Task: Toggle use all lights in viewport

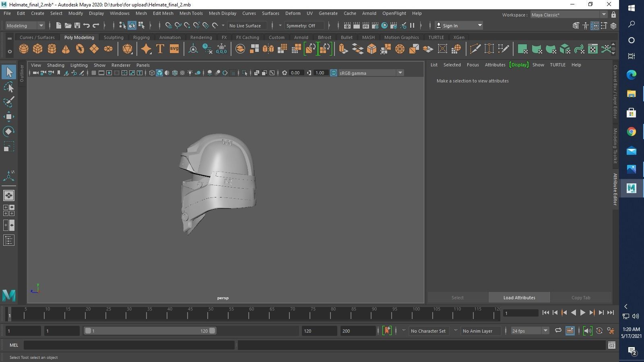Action: pyautogui.click(x=190, y=73)
